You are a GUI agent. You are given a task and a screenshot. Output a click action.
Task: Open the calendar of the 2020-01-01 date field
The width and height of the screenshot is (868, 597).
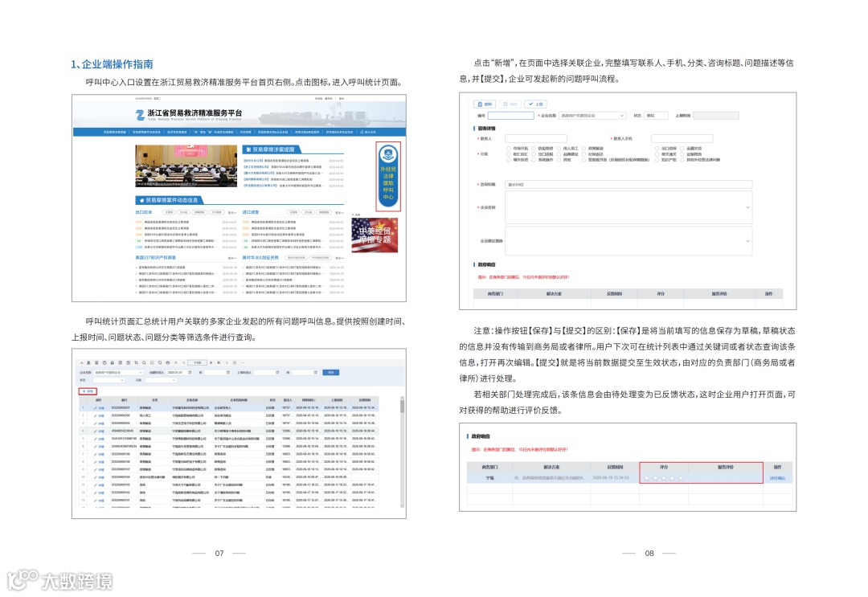190,372
